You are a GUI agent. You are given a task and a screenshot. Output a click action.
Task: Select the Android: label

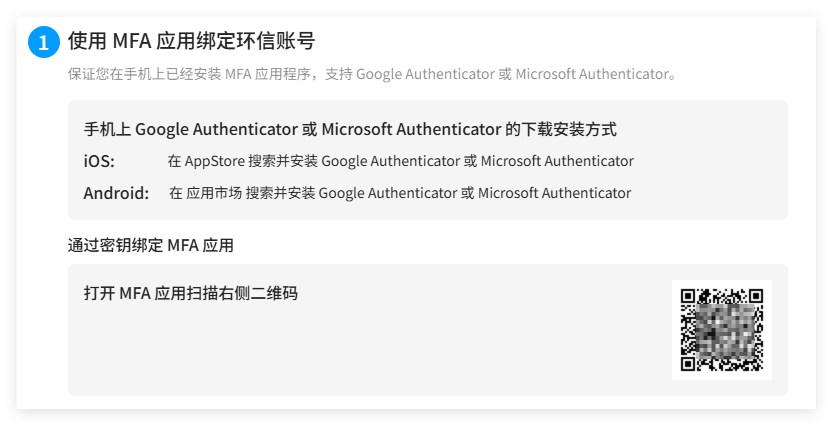click(x=116, y=193)
